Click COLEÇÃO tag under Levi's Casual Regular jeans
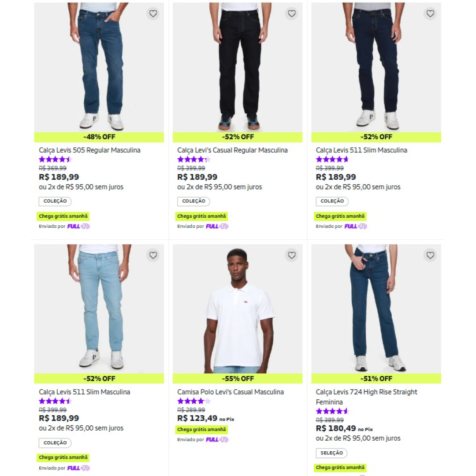The width and height of the screenshot is (476, 476). (x=193, y=201)
